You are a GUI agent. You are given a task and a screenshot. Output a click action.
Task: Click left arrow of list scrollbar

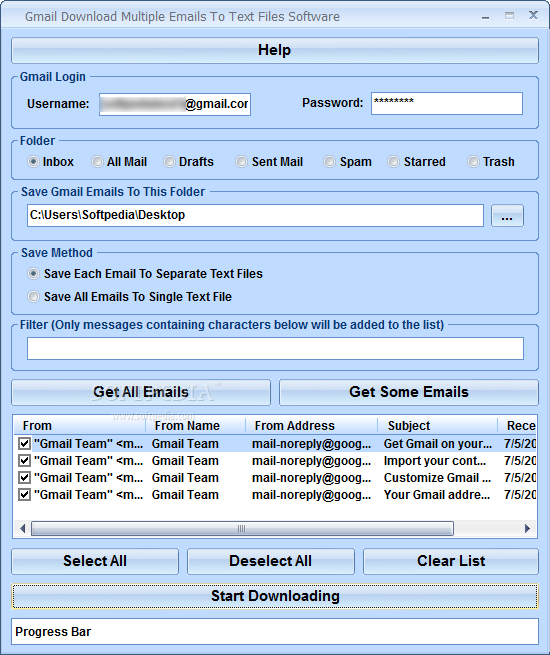coord(23,529)
